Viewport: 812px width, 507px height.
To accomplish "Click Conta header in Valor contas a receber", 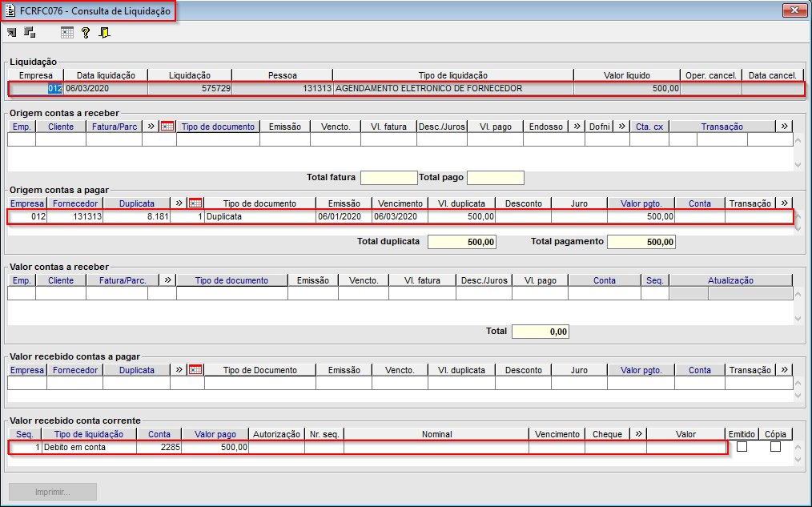I will pyautogui.click(x=605, y=280).
